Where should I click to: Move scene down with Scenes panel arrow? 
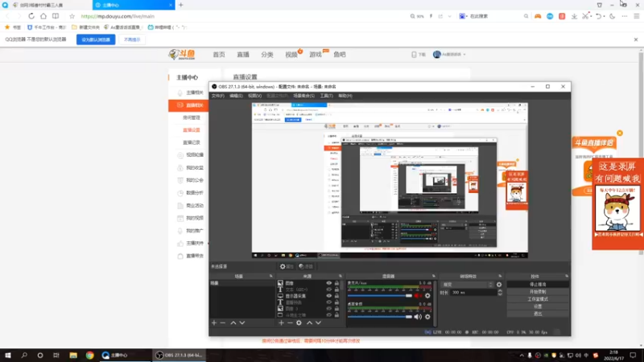(x=242, y=323)
